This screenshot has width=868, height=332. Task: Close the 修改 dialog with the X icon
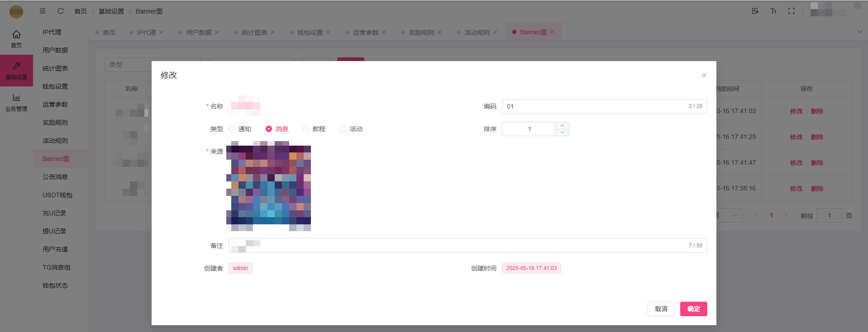(x=704, y=75)
